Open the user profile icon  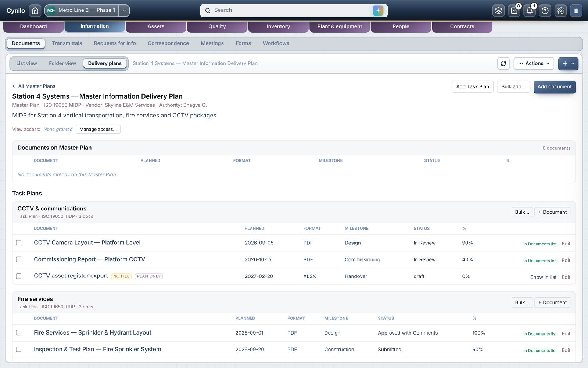point(576,11)
